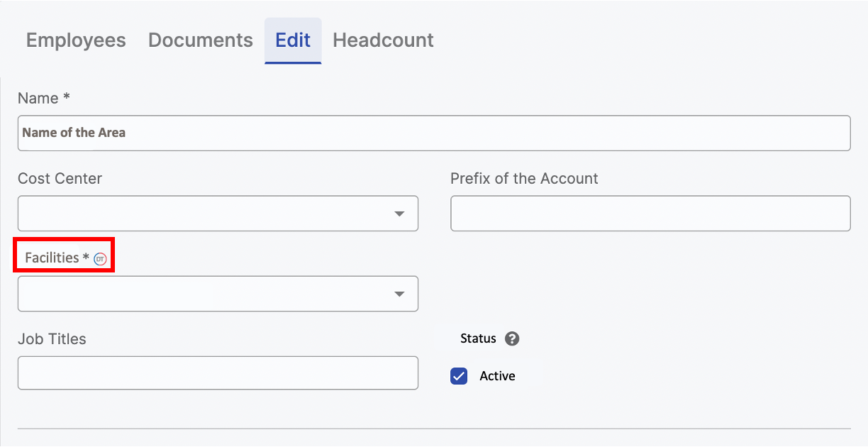Screen dimensions: 868x447
Task: Switch to the Employees tab
Action: [x=76, y=40]
